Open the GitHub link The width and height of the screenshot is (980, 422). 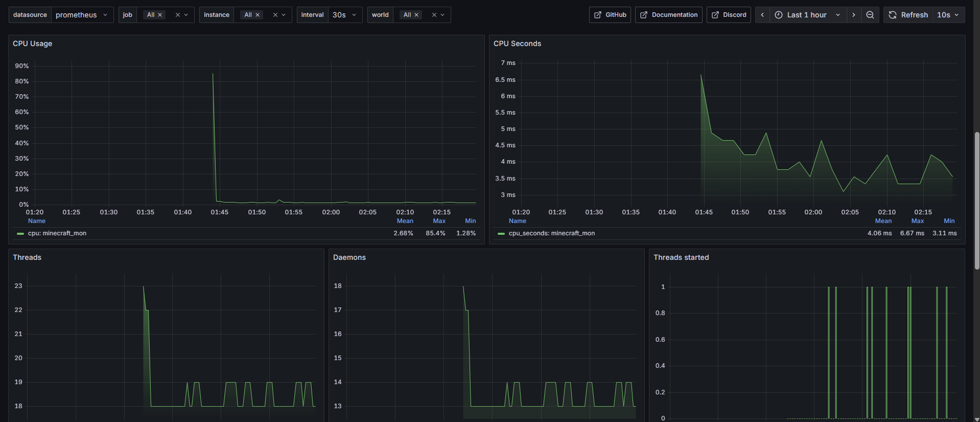click(x=610, y=15)
